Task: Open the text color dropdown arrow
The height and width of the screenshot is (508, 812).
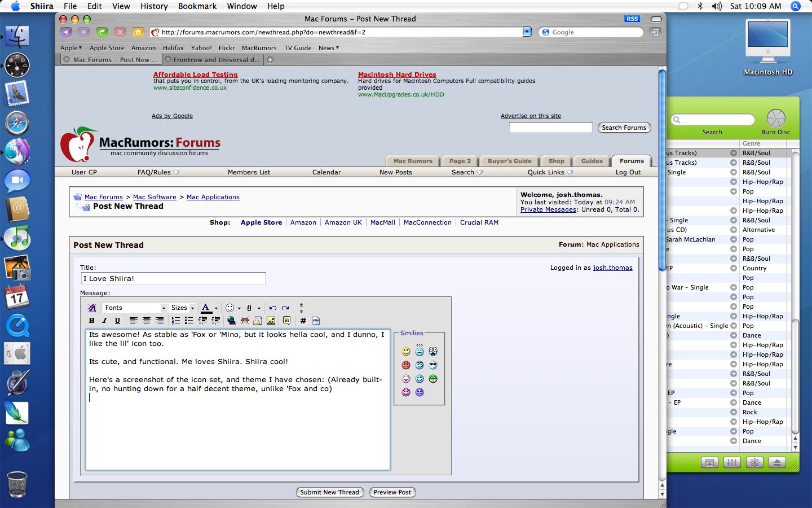Action: [216, 308]
